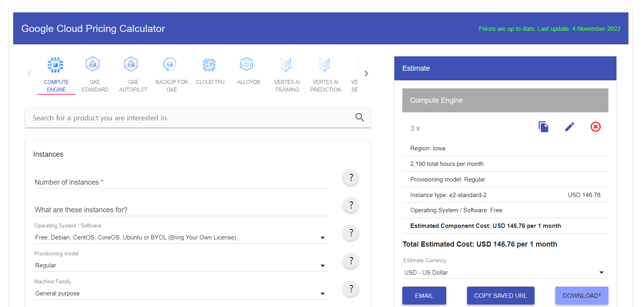This screenshot has height=307, width=644.
Task: Select the Compute Engine product icon
Action: tap(56, 65)
